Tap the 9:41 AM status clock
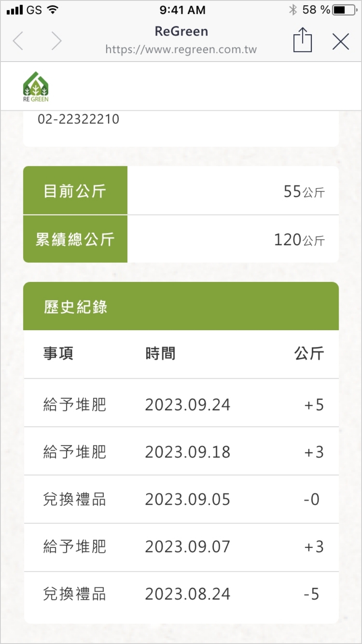 tap(182, 10)
